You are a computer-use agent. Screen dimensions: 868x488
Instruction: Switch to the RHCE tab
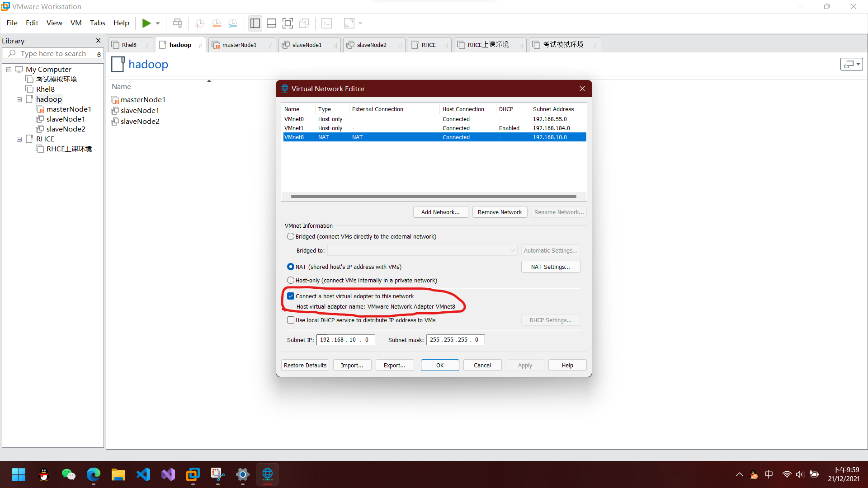pyautogui.click(x=429, y=45)
